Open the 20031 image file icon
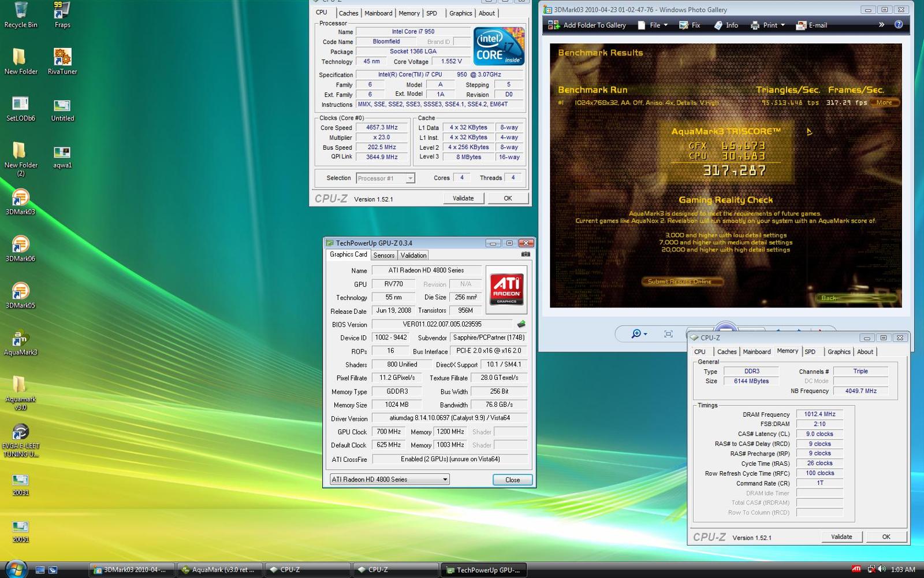The height and width of the screenshot is (578, 924). (21, 484)
